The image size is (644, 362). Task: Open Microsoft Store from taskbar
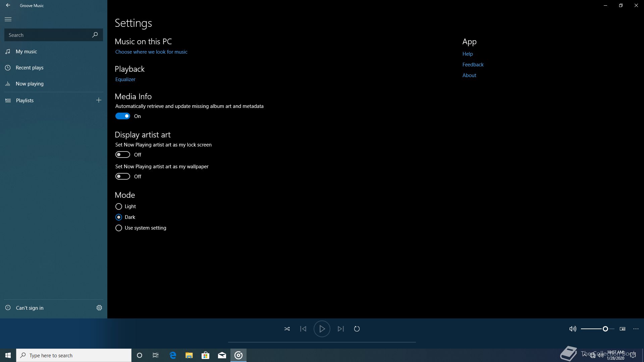point(205,355)
